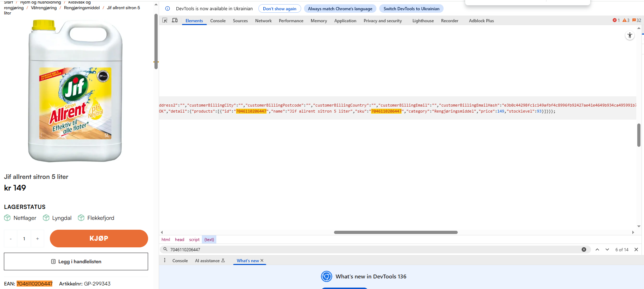Select the inspect element picker icon
Image resolution: width=644 pixels, height=289 pixels.
tap(165, 20)
